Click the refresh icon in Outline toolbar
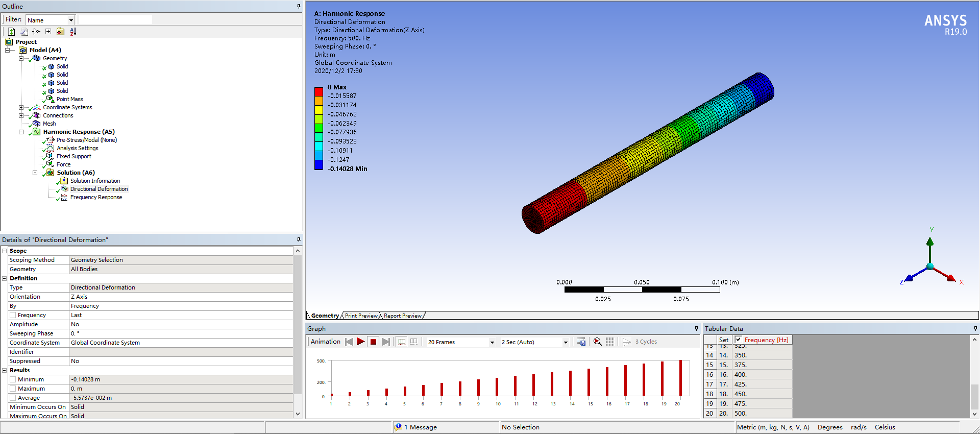 click(11, 32)
